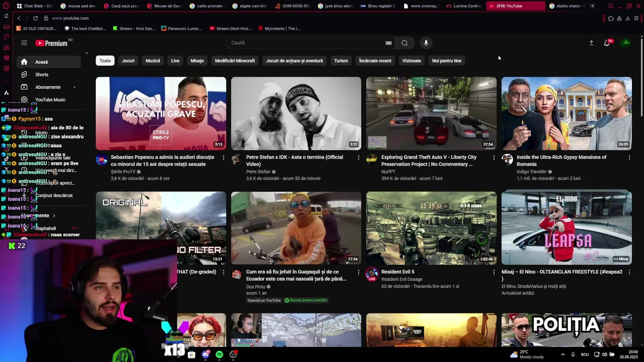The height and width of the screenshot is (362, 644).
Task: Open Resident Evil 5 live stream thumbnail
Action: (431, 228)
